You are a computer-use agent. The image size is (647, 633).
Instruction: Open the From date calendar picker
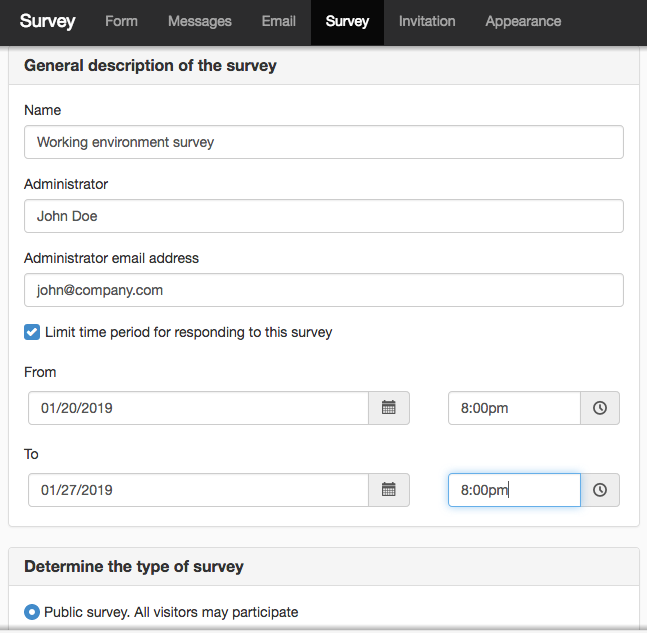coord(389,408)
